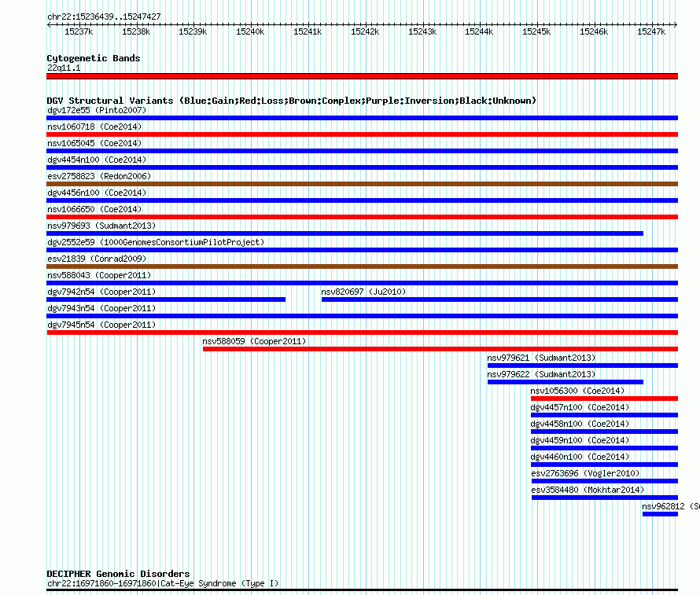The height and width of the screenshot is (595, 700).
Task: Select the blue gain bar under dgv7942n54
Action: pyautogui.click(x=166, y=299)
